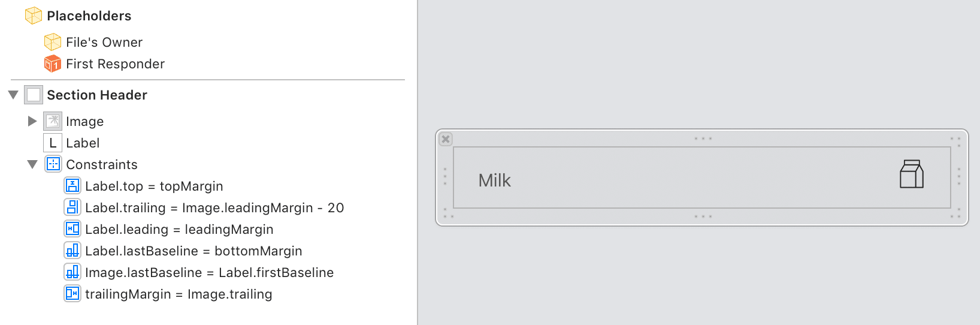Click the First Responder orange icon

[53, 64]
